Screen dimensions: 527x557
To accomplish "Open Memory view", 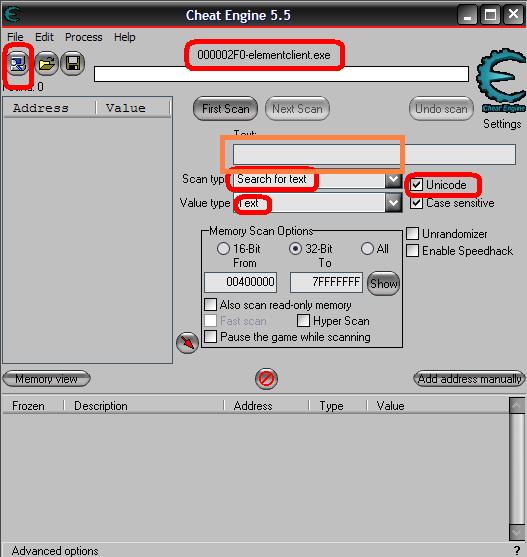I will (x=46, y=379).
